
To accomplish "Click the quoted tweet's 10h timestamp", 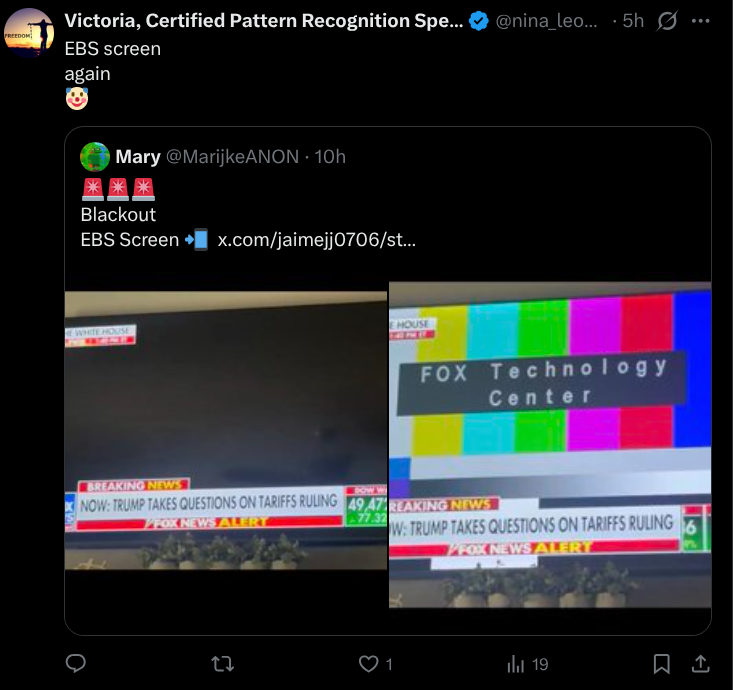I will (329, 156).
